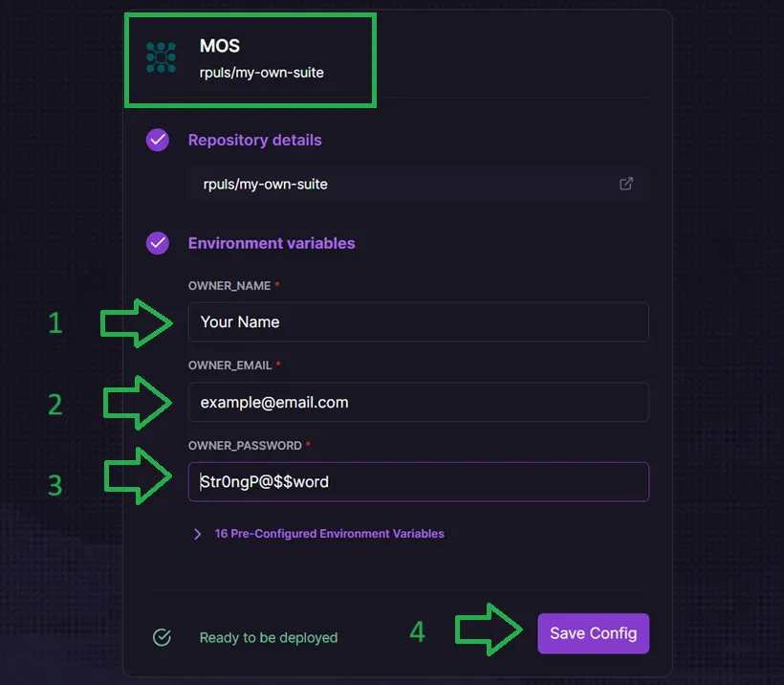Open rpuls/my-own-suite in Repository details row
Image resolution: width=784 pixels, height=685 pixels.
tap(266, 184)
